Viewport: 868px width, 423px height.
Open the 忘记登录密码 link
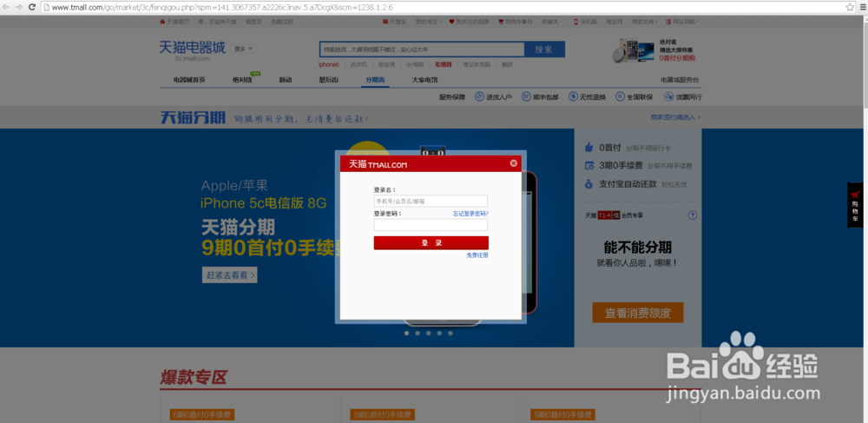[470, 213]
